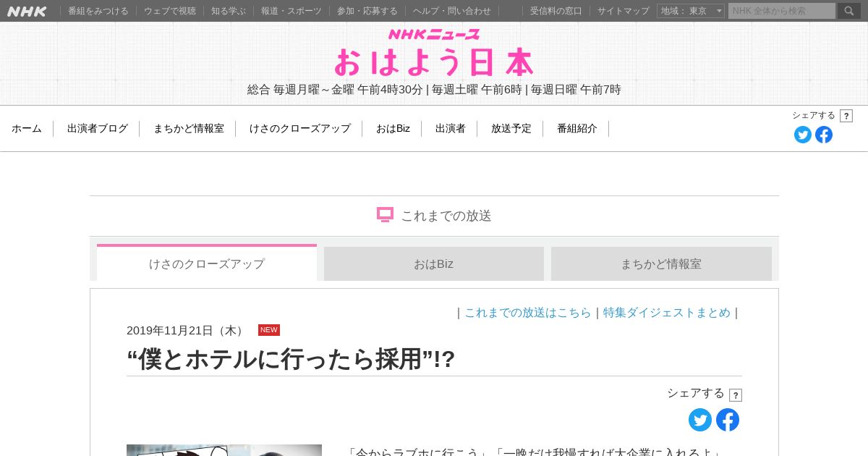Click the NHK logo in top bar
This screenshot has width=868, height=456.
pos(27,11)
